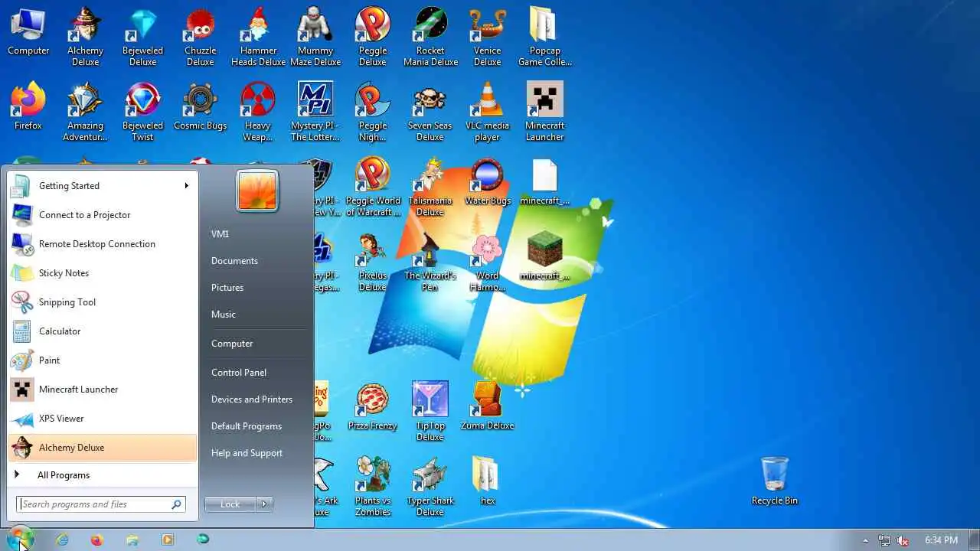Open XPS Viewer
This screenshot has width=980, height=551.
coord(102,418)
